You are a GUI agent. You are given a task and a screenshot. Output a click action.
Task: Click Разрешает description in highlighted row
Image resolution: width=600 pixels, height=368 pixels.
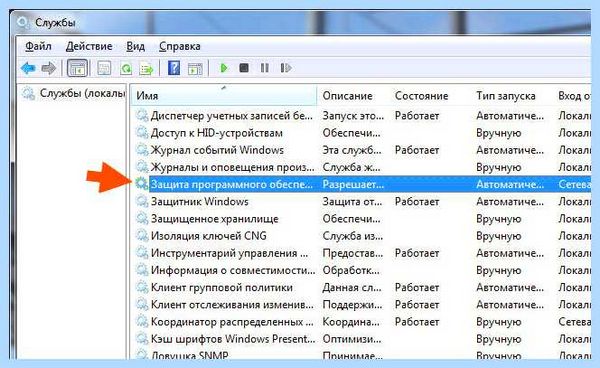353,184
